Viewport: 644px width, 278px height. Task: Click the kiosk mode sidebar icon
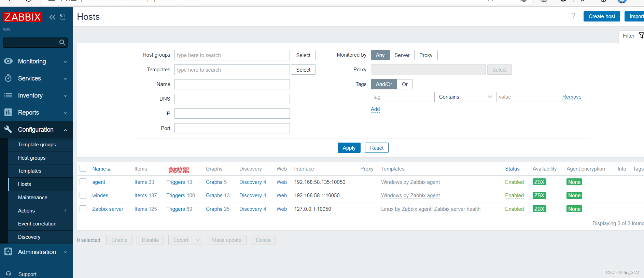pyautogui.click(x=62, y=17)
